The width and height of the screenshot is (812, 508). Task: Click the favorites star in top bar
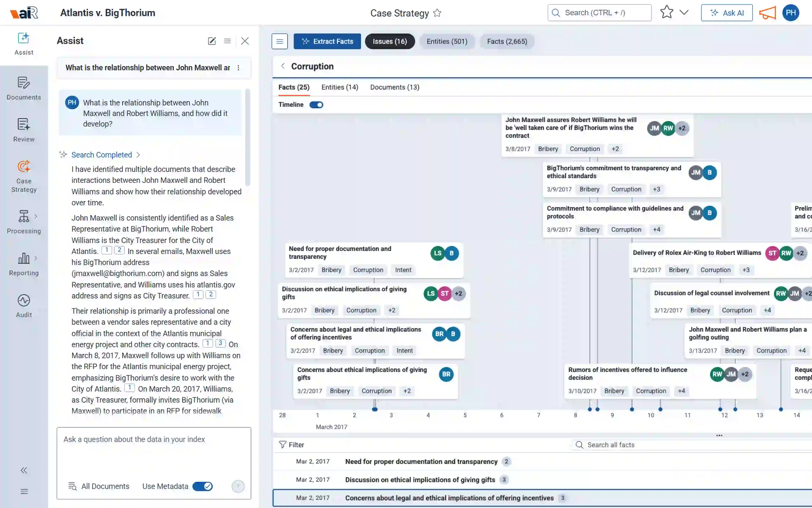(667, 12)
